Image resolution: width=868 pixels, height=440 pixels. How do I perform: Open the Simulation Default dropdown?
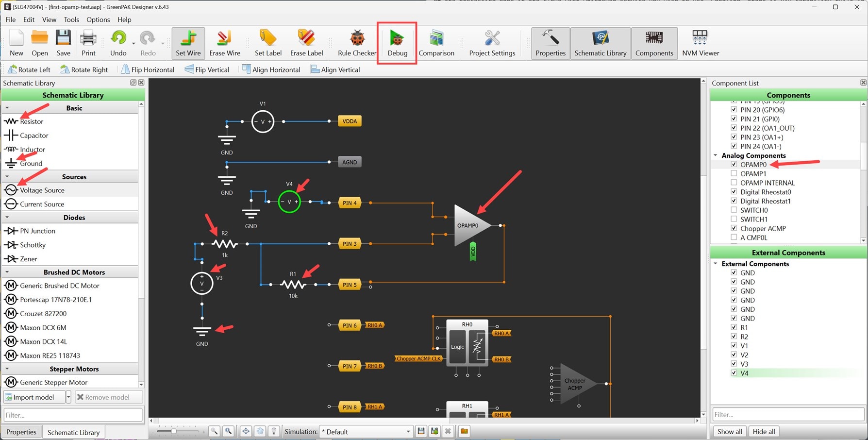tap(366, 432)
